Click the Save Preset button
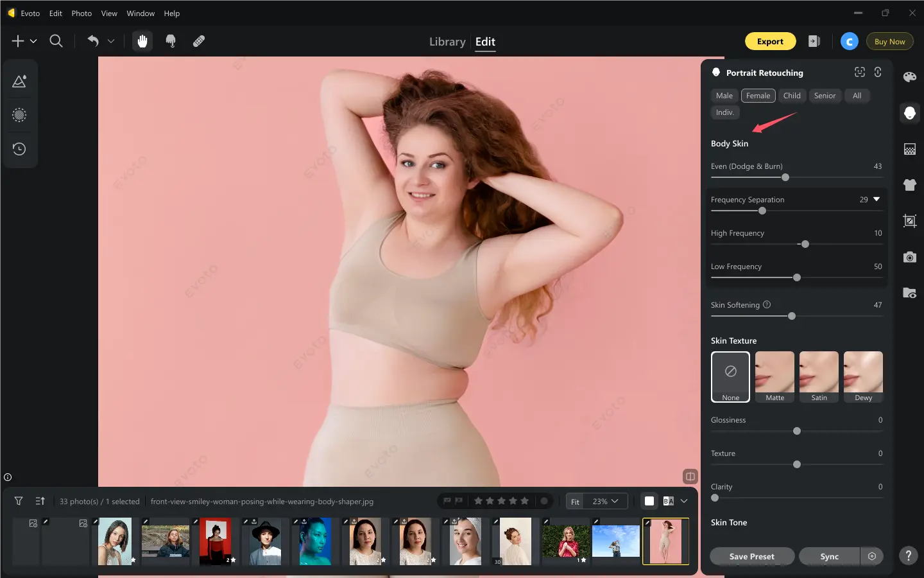The image size is (924, 578). [752, 556]
